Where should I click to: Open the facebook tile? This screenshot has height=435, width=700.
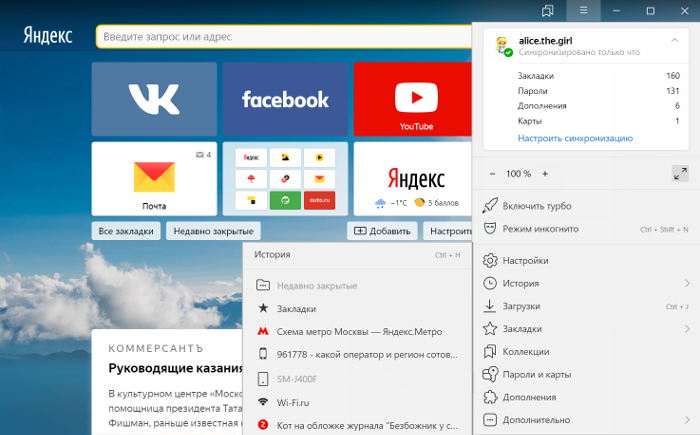285,99
